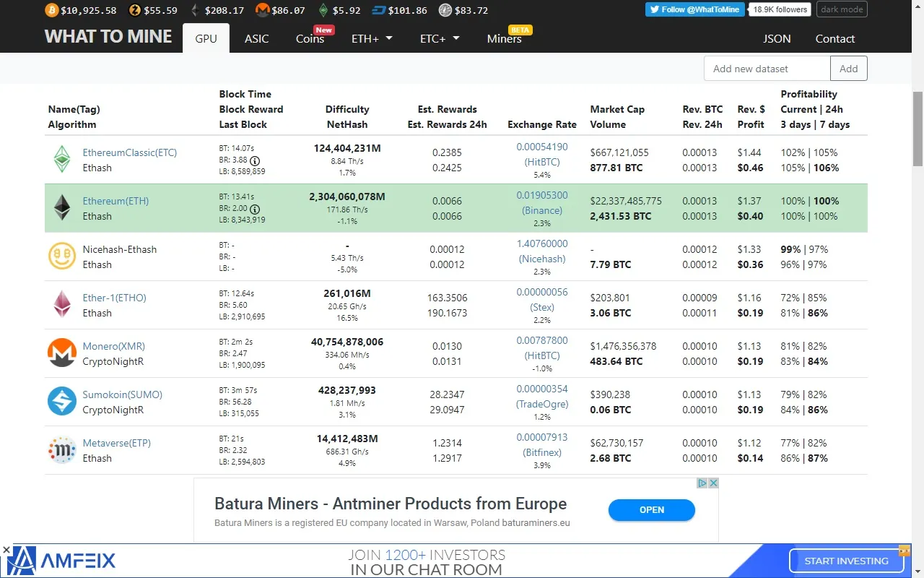Image resolution: width=924 pixels, height=578 pixels.
Task: Click the Sumokoin logo
Action: tap(62, 401)
